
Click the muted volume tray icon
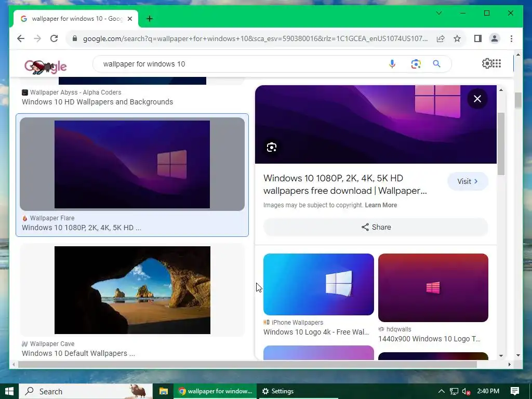[x=466, y=391]
